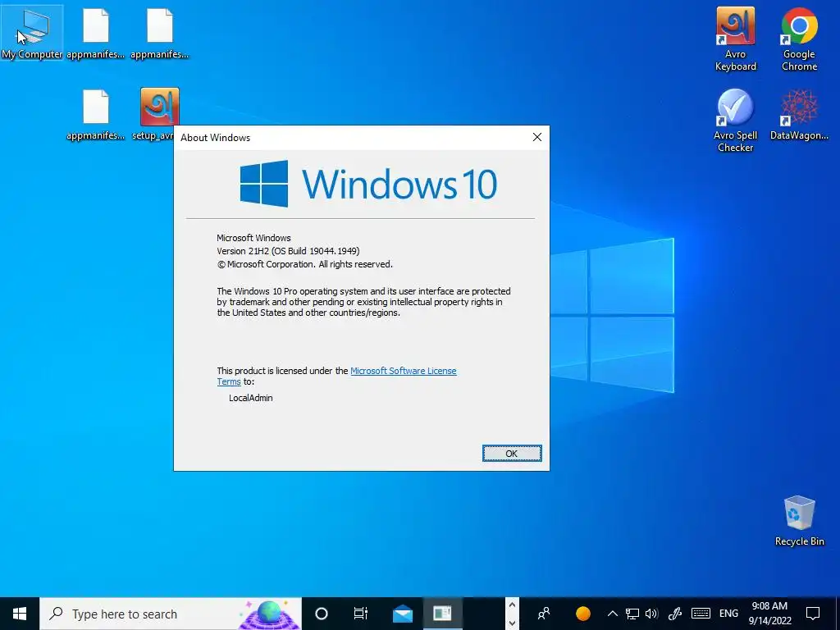840x630 pixels.
Task: Click the 'Microsoft Windows' label text
Action: coord(254,238)
